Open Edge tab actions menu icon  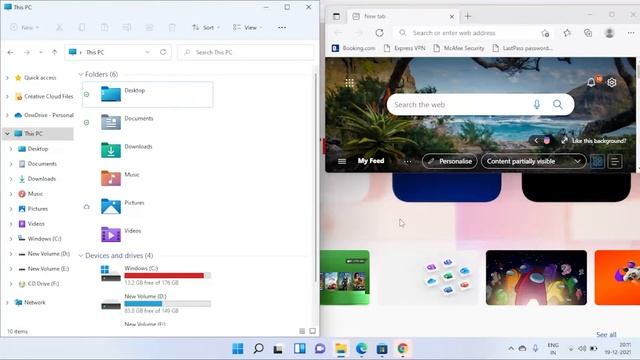click(x=336, y=16)
